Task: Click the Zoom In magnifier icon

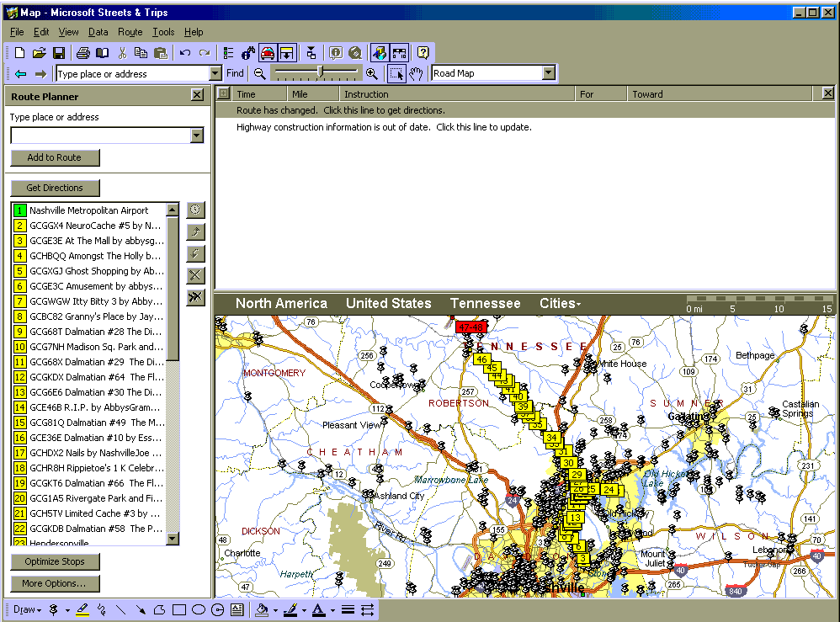Action: click(x=372, y=73)
